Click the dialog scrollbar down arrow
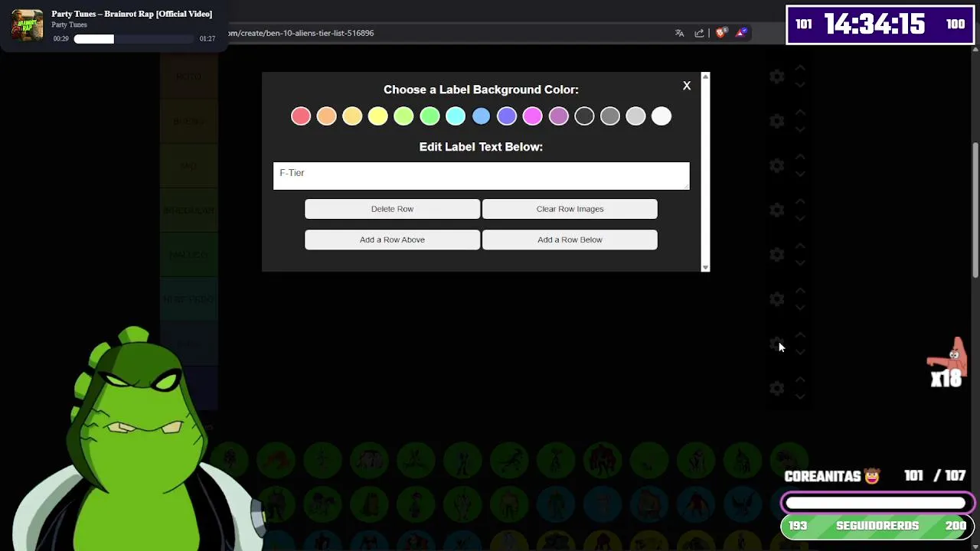The height and width of the screenshot is (551, 980). point(705,267)
